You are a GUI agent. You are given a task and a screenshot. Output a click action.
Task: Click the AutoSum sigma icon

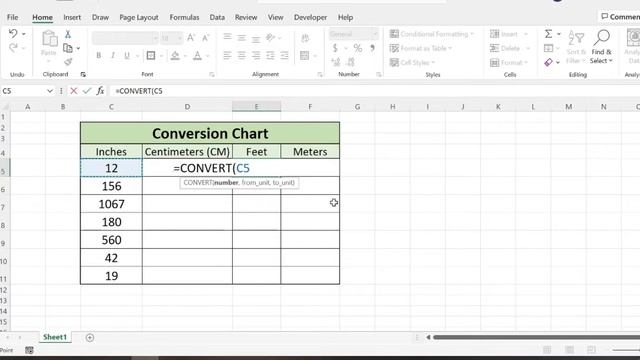click(549, 34)
